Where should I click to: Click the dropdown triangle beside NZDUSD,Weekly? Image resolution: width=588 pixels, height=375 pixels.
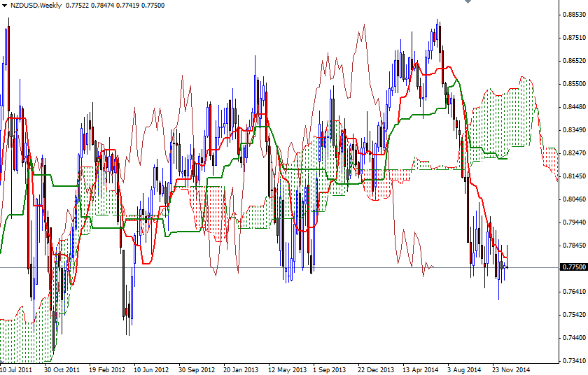pyautogui.click(x=4, y=6)
